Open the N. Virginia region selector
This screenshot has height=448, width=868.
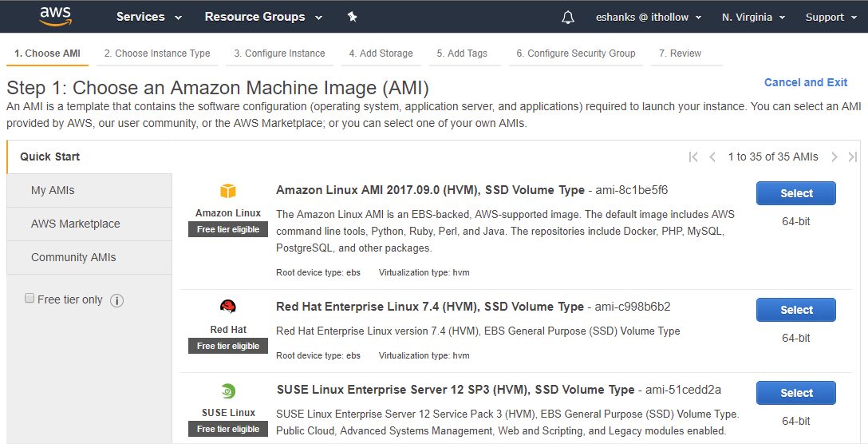click(x=753, y=17)
